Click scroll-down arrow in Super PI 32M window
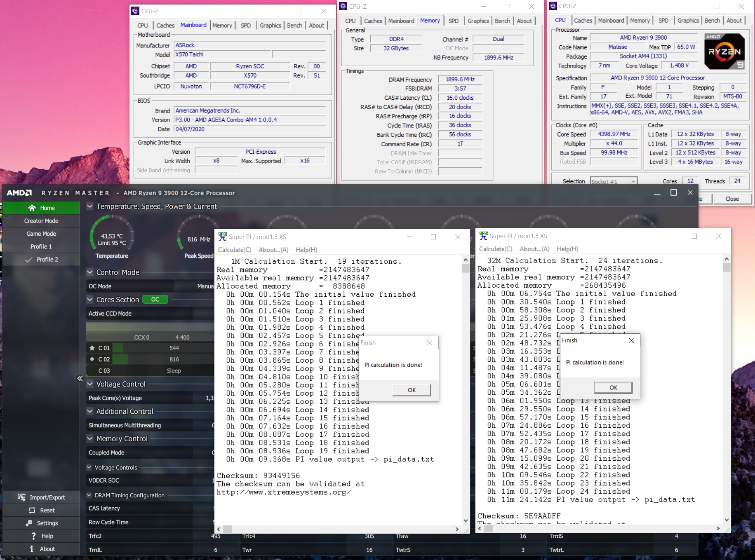Screen dimensions: 755x560 pos(727,520)
